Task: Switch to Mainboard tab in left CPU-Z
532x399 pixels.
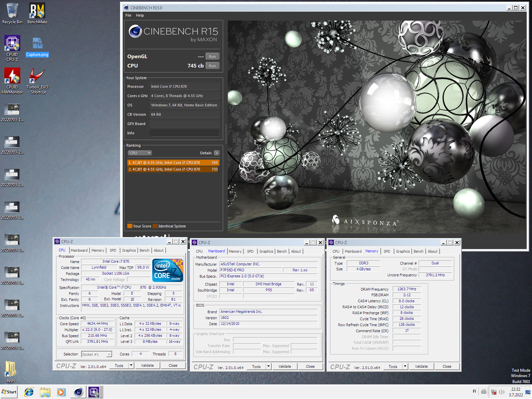Action: (x=79, y=250)
